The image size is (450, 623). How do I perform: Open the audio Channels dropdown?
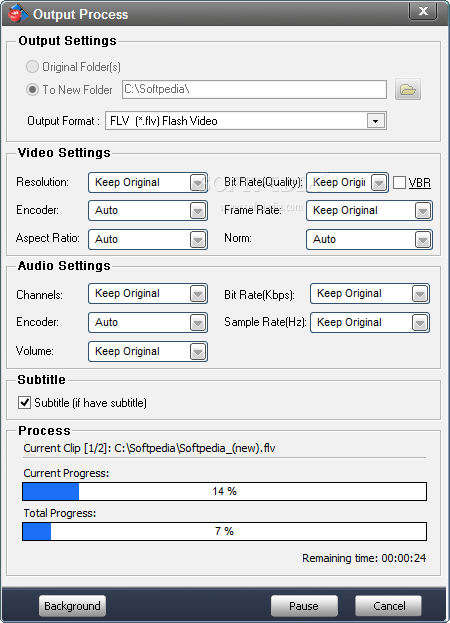(148, 294)
